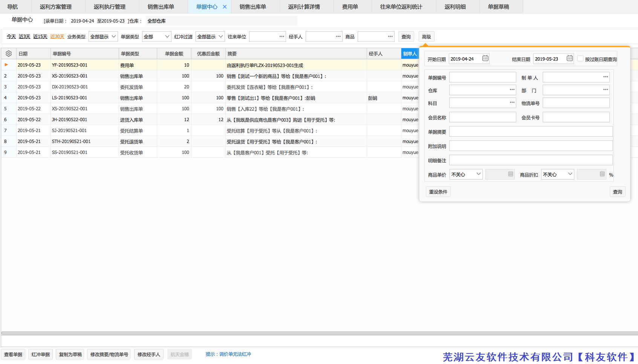This screenshot has width=638, height=364.
Task: Click 重设条件 button
Action: pyautogui.click(x=438, y=192)
